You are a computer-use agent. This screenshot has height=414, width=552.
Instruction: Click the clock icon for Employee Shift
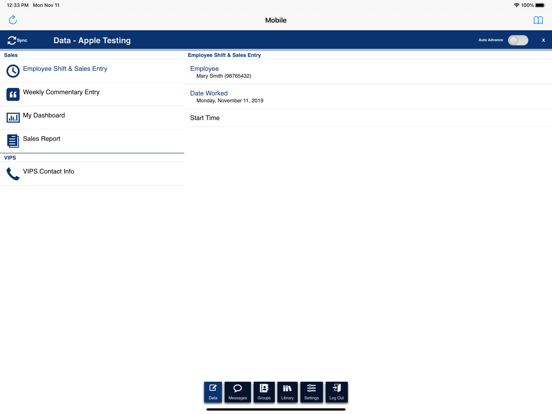(13, 71)
